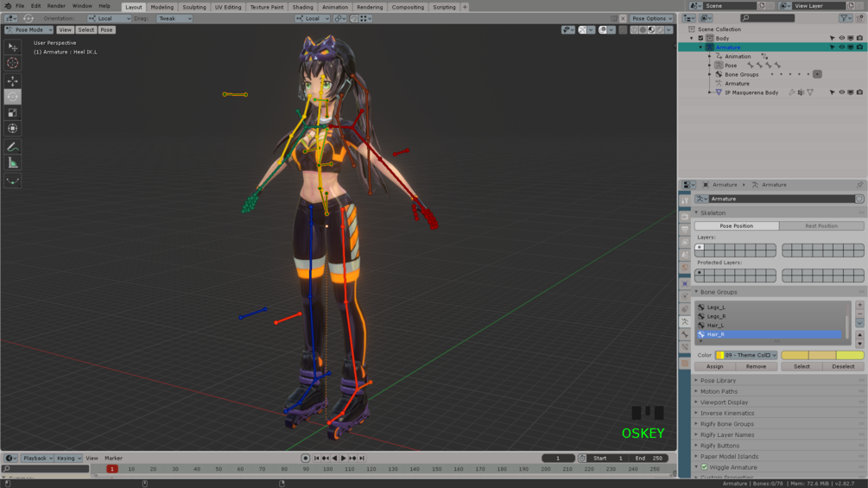This screenshot has height=488, width=868.
Task: Toggle selectability of IP Masquerena Body
Action: 832,92
